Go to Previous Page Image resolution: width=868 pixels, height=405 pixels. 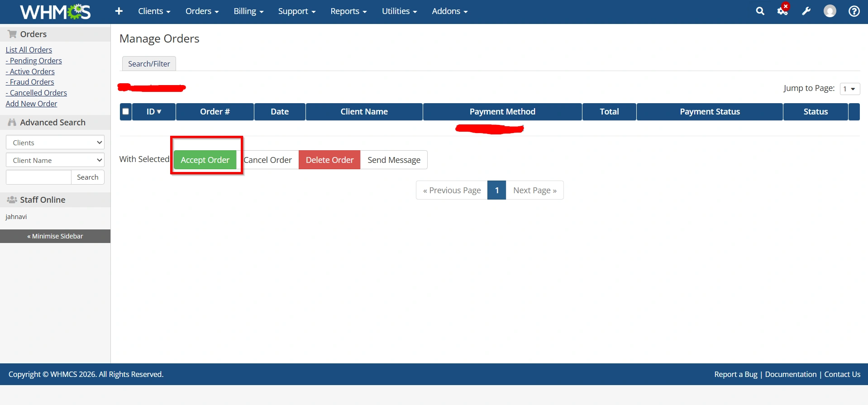[452, 191]
